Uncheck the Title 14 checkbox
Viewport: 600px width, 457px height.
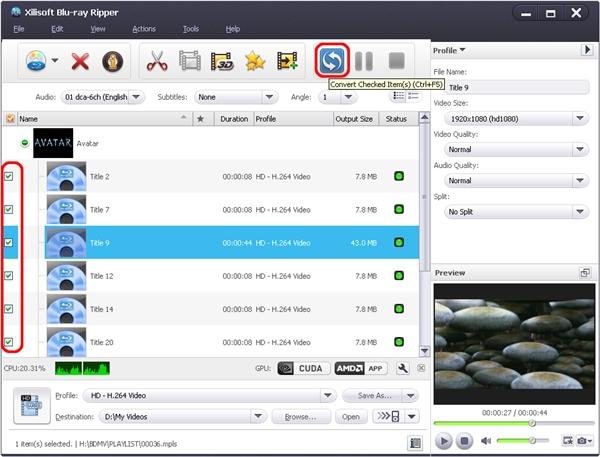[x=9, y=309]
